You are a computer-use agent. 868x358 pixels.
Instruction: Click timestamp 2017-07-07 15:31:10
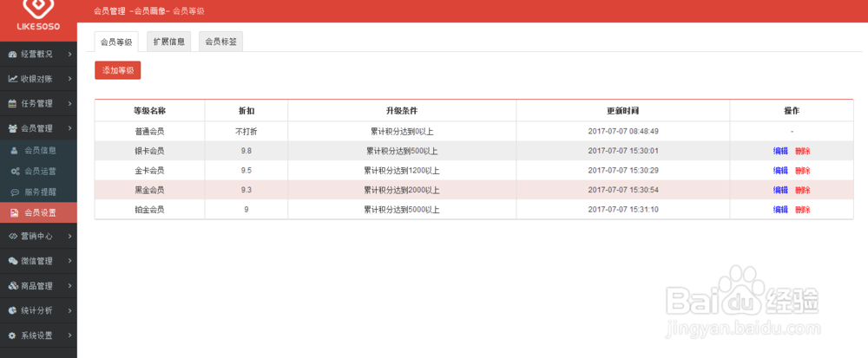pos(623,210)
